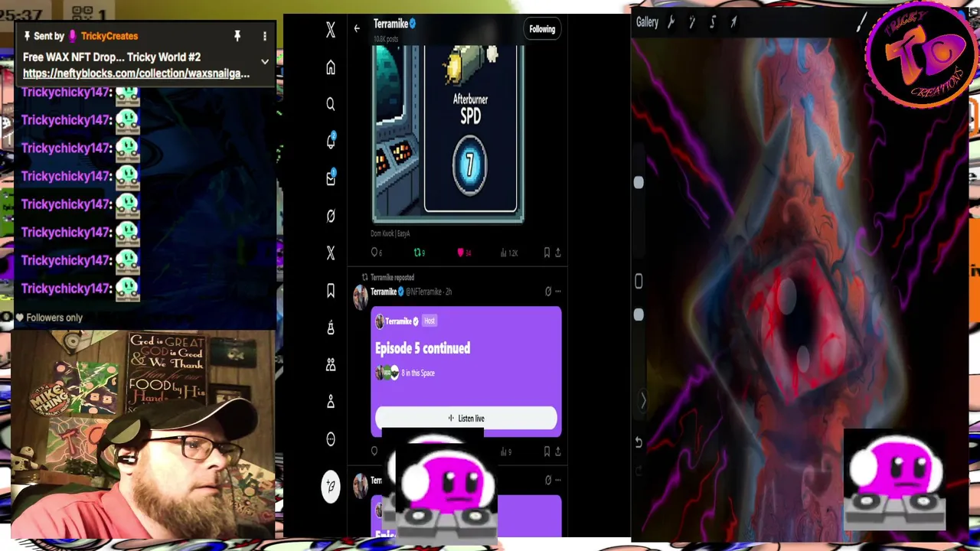This screenshot has height=551, width=980.
Task: Toggle bookmark on the Afterburner post
Action: pyautogui.click(x=547, y=253)
